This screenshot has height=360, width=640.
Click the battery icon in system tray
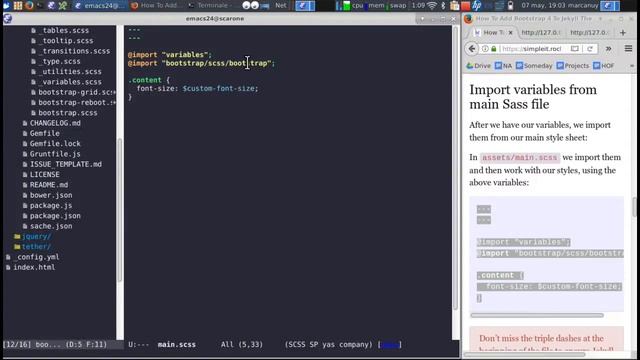510,5
